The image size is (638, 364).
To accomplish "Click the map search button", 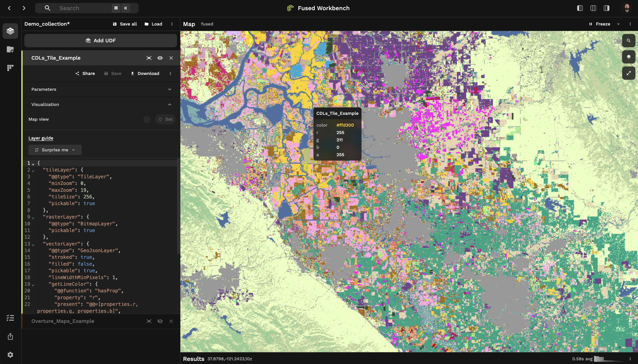I will tap(629, 40).
